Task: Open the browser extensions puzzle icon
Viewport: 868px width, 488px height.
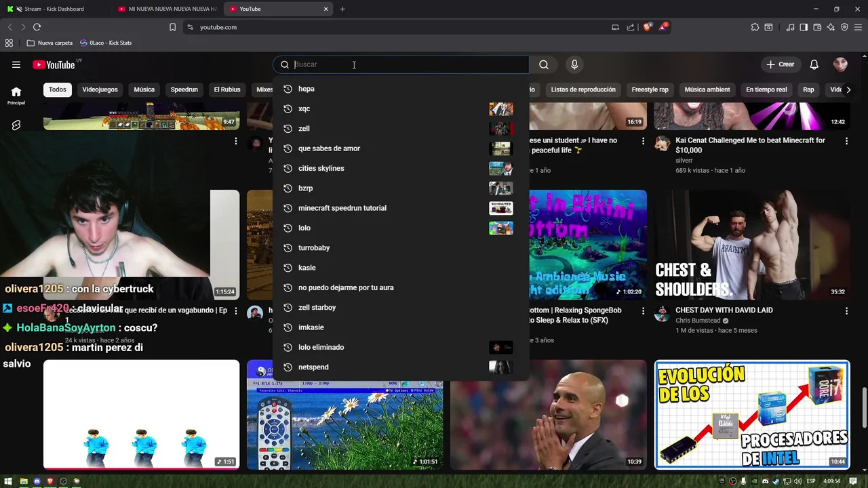Action: (755, 27)
